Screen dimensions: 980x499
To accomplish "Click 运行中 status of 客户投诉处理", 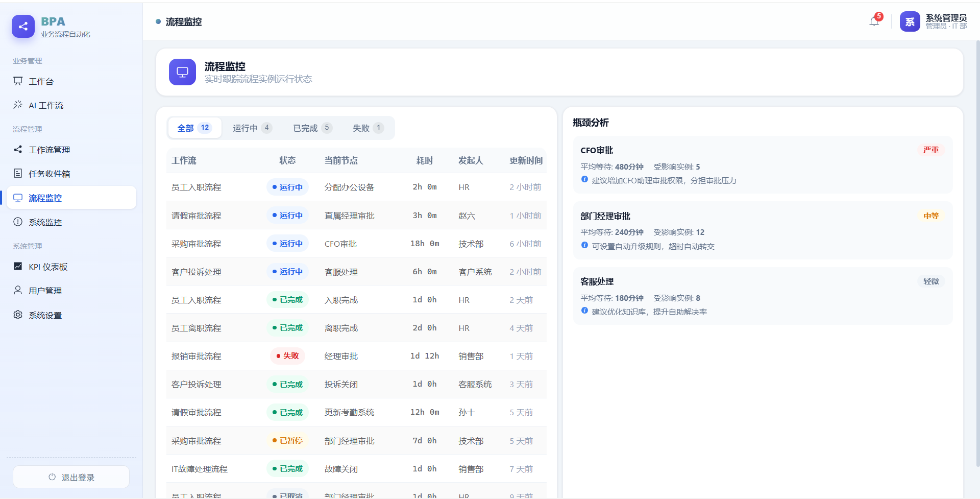I will (287, 272).
